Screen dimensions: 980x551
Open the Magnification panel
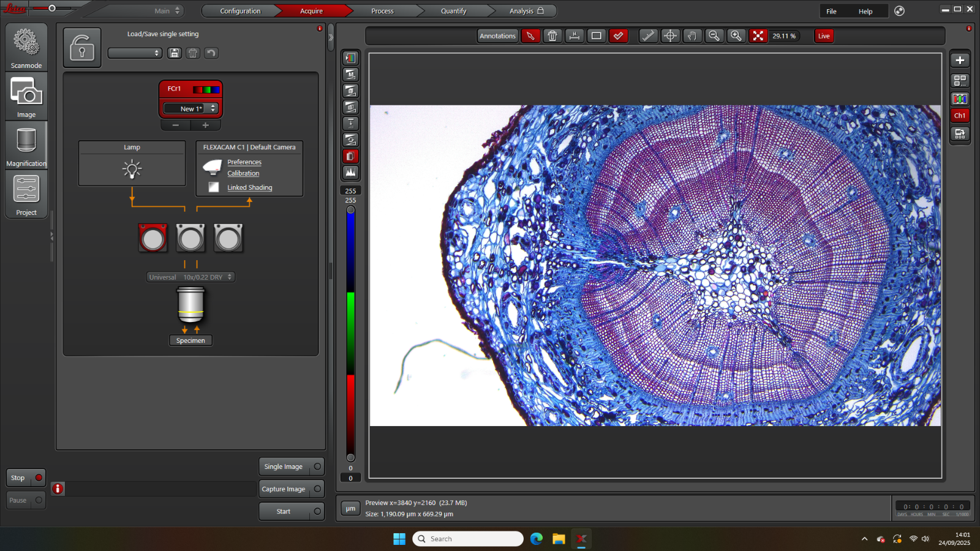pyautogui.click(x=26, y=145)
